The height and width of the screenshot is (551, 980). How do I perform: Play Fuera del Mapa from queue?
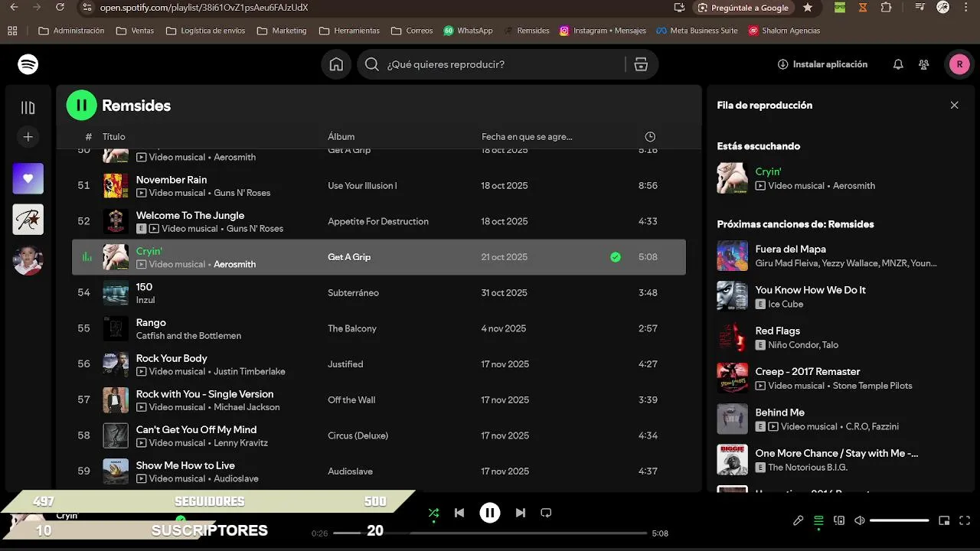click(790, 249)
